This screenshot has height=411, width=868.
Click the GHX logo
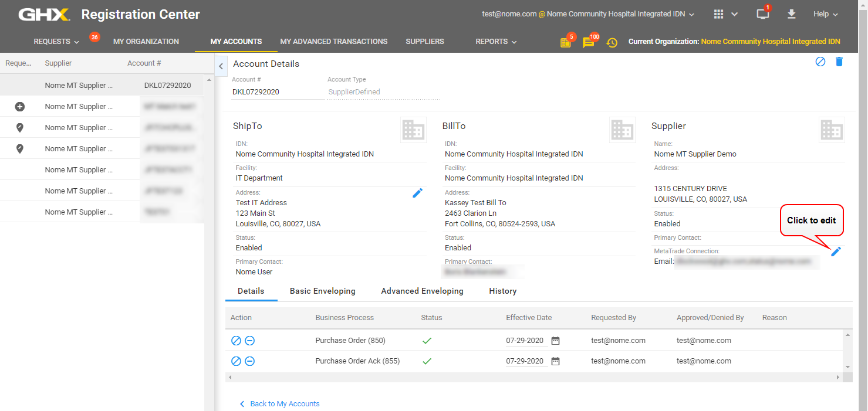pyautogui.click(x=44, y=14)
